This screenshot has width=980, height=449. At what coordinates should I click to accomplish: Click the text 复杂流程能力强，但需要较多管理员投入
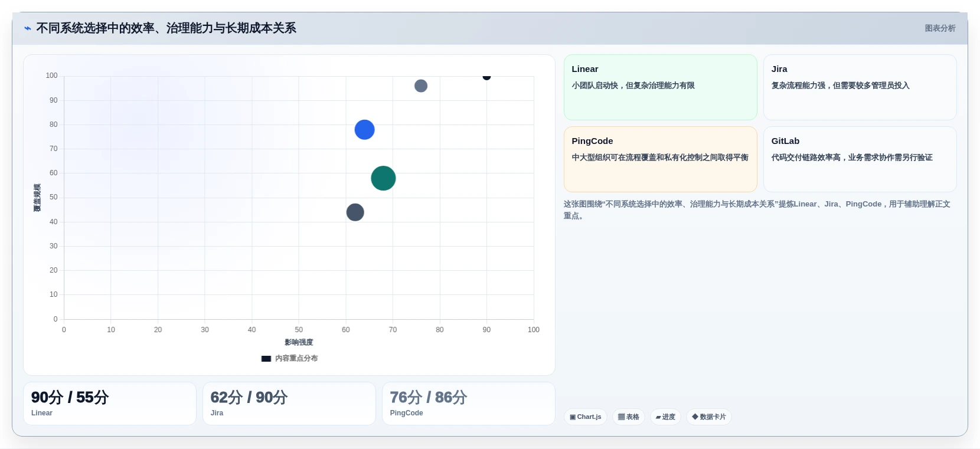pos(840,86)
